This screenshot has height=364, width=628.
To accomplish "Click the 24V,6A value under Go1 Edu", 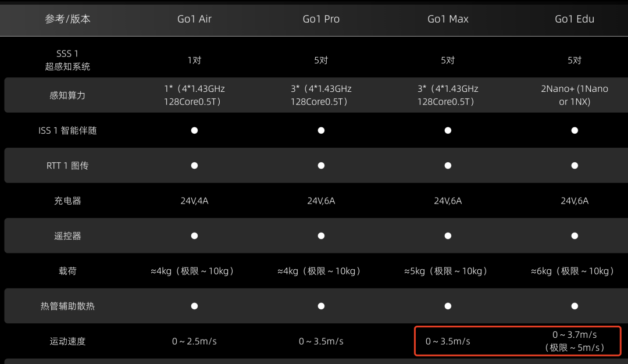I will point(575,201).
